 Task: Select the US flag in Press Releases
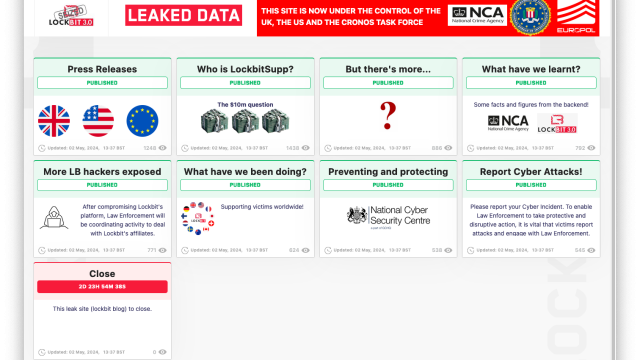point(98,121)
